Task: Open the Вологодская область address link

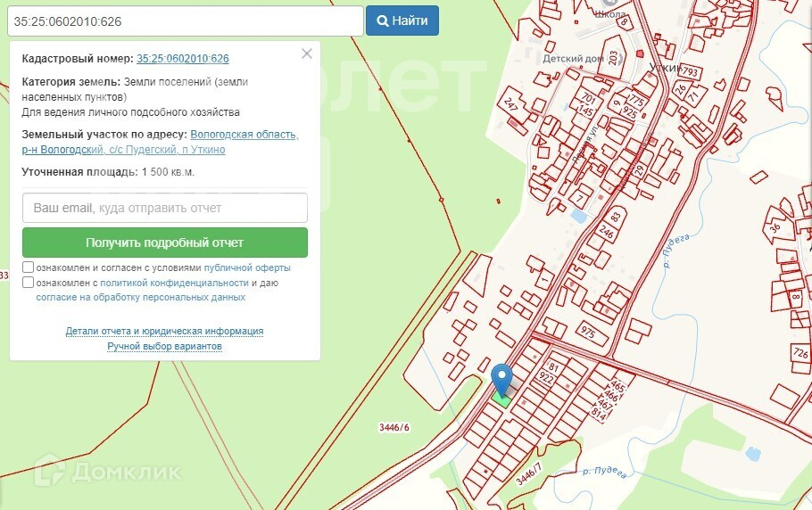Action: [244, 135]
